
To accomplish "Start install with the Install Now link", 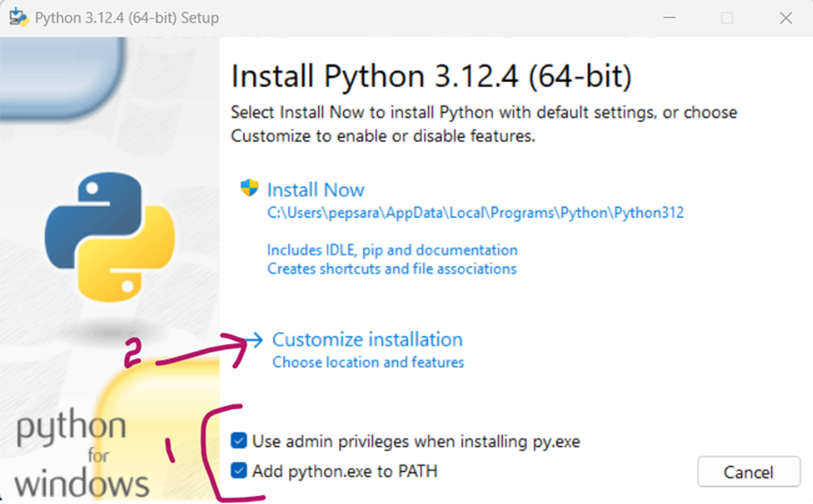I will pyautogui.click(x=316, y=190).
